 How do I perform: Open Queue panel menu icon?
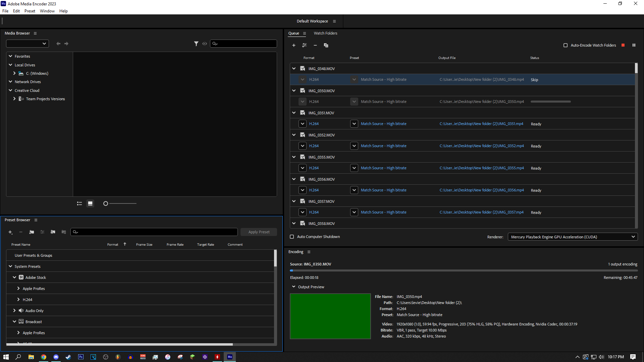[x=305, y=33]
